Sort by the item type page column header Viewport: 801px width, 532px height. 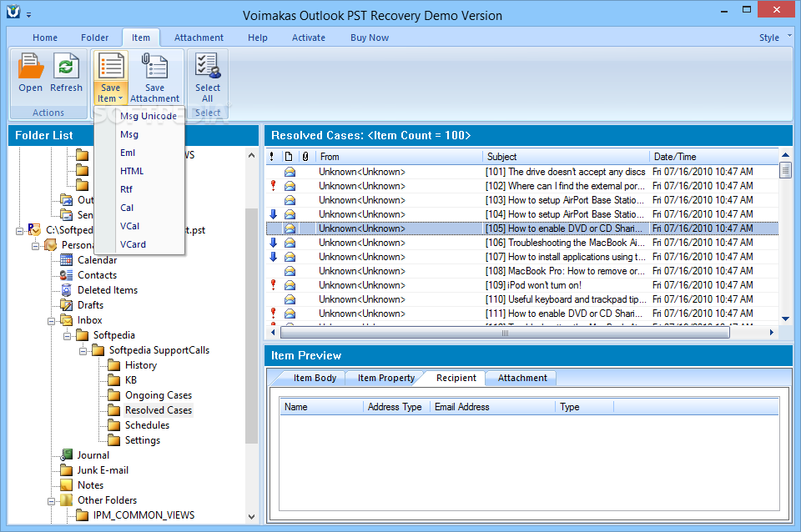(289, 157)
